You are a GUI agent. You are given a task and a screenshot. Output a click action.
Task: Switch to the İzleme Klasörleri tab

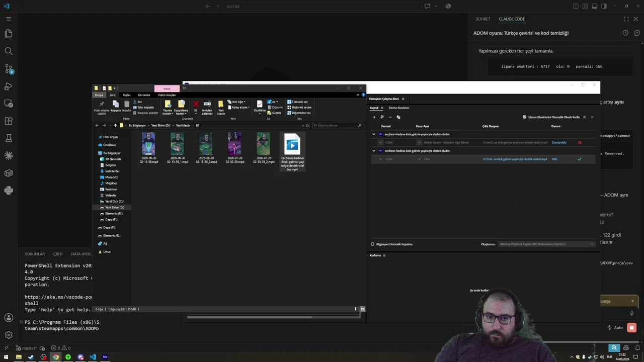click(x=399, y=108)
